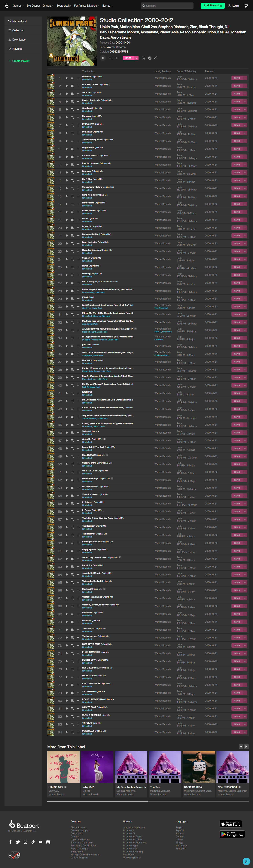Open price dropdown arrow for Iridescent
Screen dimensions: 253x868
[x=245, y=614]
